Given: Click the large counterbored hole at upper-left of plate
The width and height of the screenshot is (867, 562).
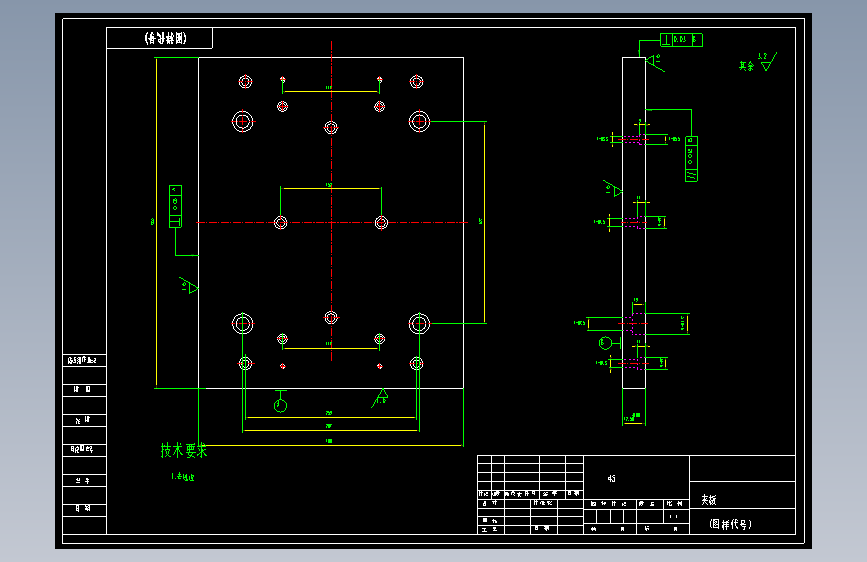Looking at the screenshot, I should (x=243, y=121).
